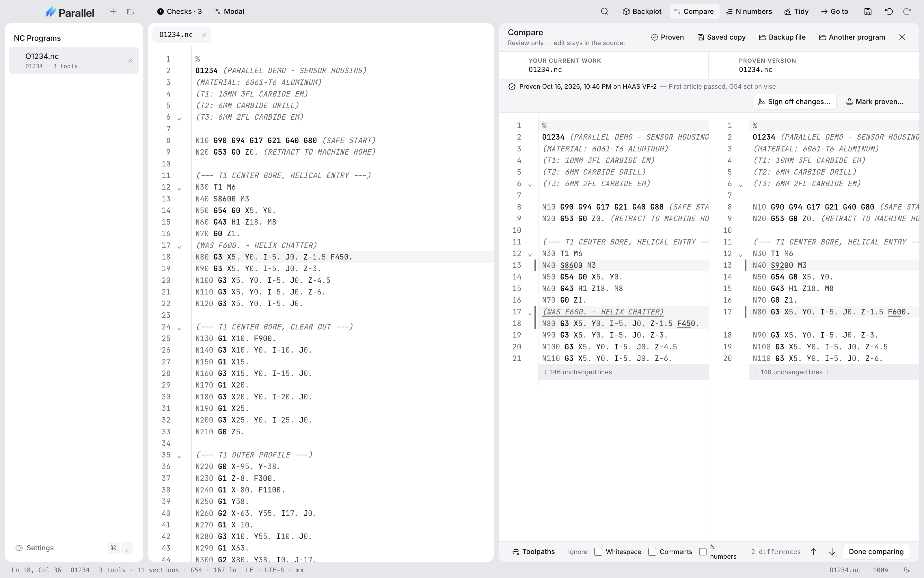Close the Compare panel with X
924x578 pixels.
[x=902, y=37]
